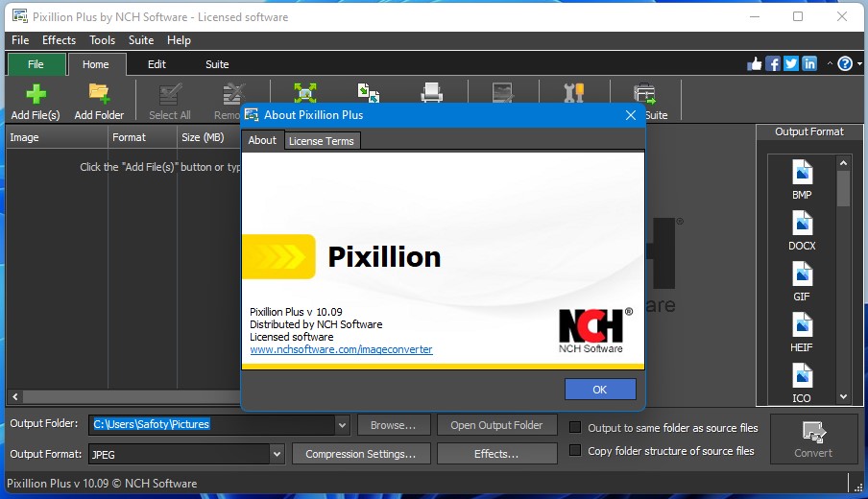Open Compression Settings...
This screenshot has width=868, height=499.
(x=360, y=454)
